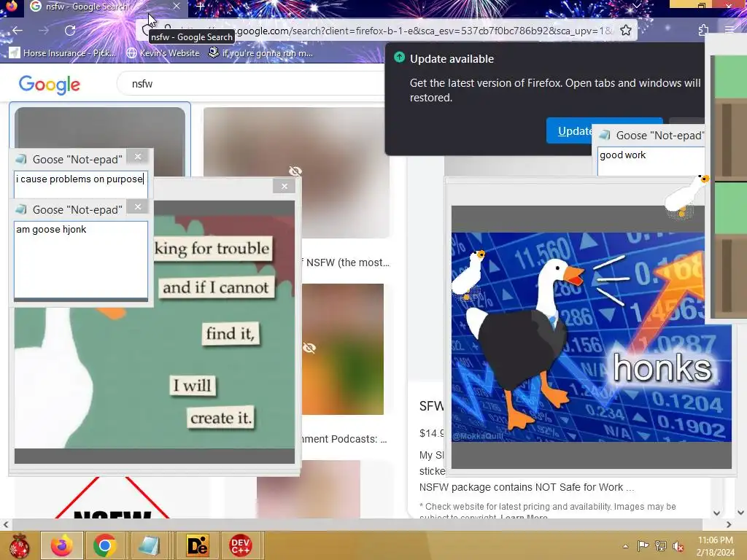
Task: Close the "i cause problems on purpose" Not-epad
Action: click(138, 156)
